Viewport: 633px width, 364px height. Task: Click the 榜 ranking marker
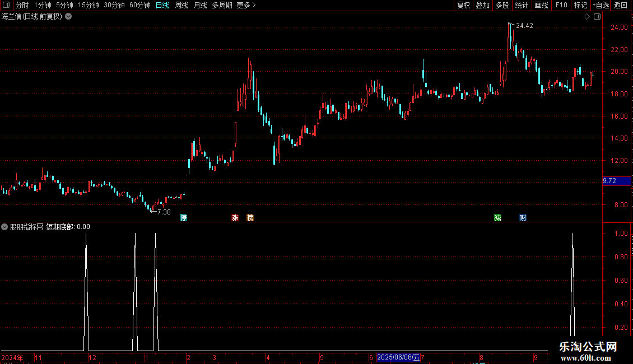click(x=250, y=217)
